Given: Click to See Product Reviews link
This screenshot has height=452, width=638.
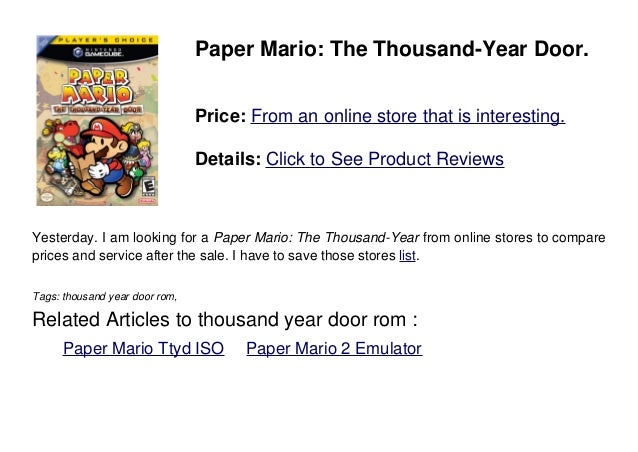Looking at the screenshot, I should [385, 159].
